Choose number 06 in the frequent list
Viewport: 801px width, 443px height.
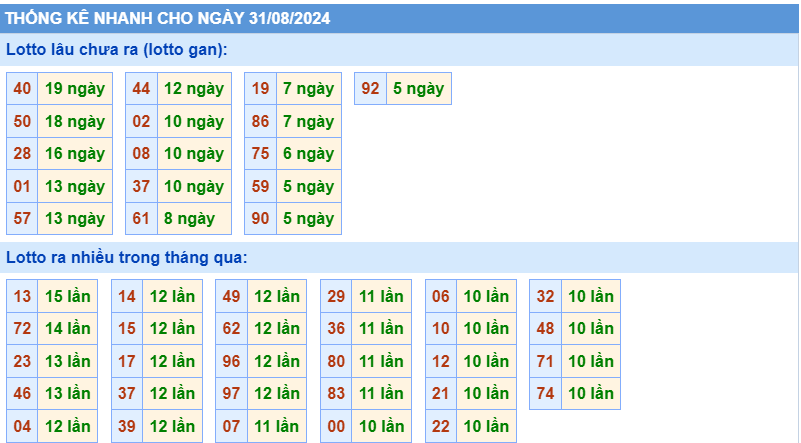tap(441, 296)
